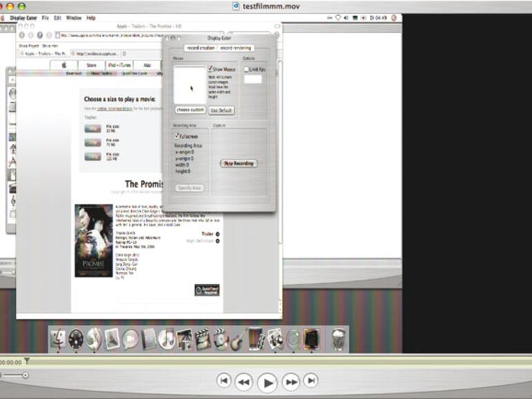Click the first trailer size button
This screenshot has height=399, width=532.
tap(93, 128)
